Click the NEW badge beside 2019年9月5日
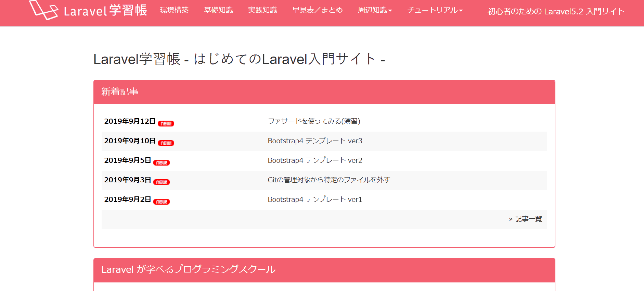644x291 pixels. (162, 162)
